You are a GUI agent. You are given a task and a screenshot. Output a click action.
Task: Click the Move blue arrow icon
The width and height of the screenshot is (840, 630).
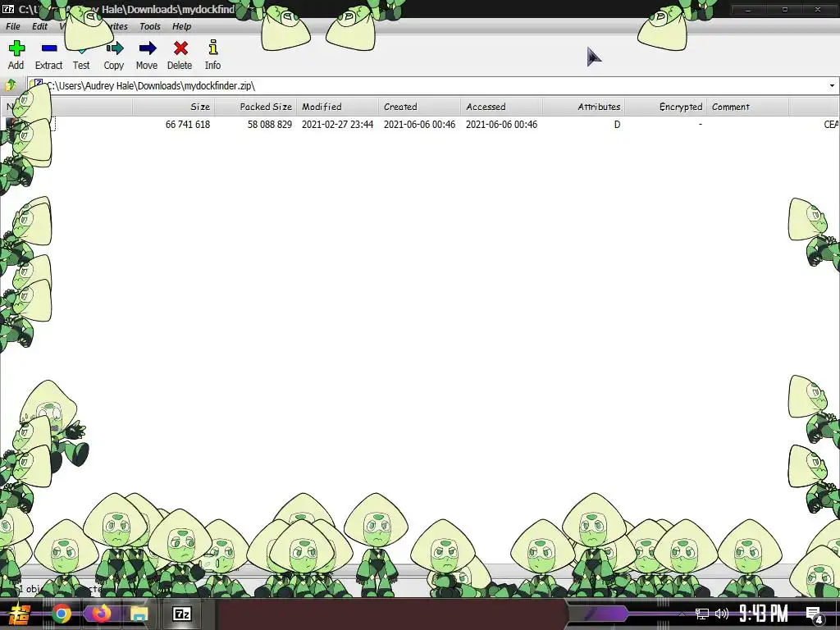click(x=147, y=48)
